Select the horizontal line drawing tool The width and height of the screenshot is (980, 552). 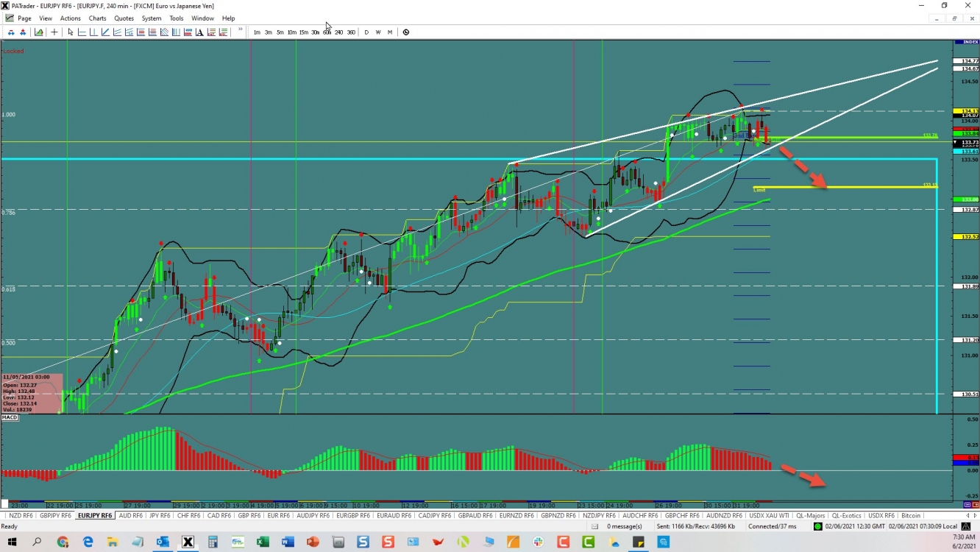pyautogui.click(x=82, y=32)
